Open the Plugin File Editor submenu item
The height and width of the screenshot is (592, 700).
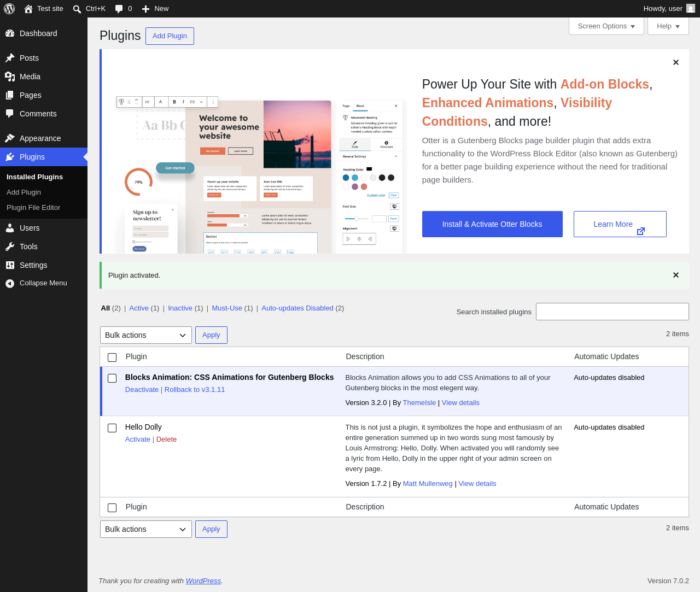pos(33,208)
